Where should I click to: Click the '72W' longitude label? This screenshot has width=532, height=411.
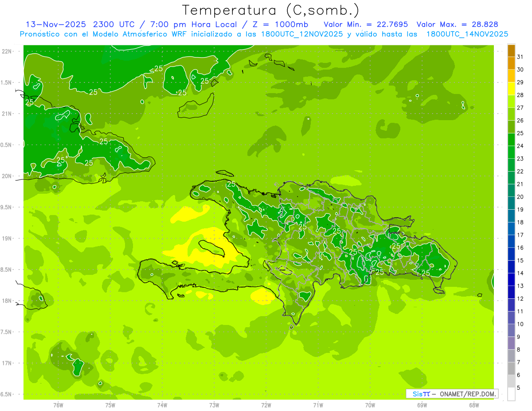(x=266, y=405)
